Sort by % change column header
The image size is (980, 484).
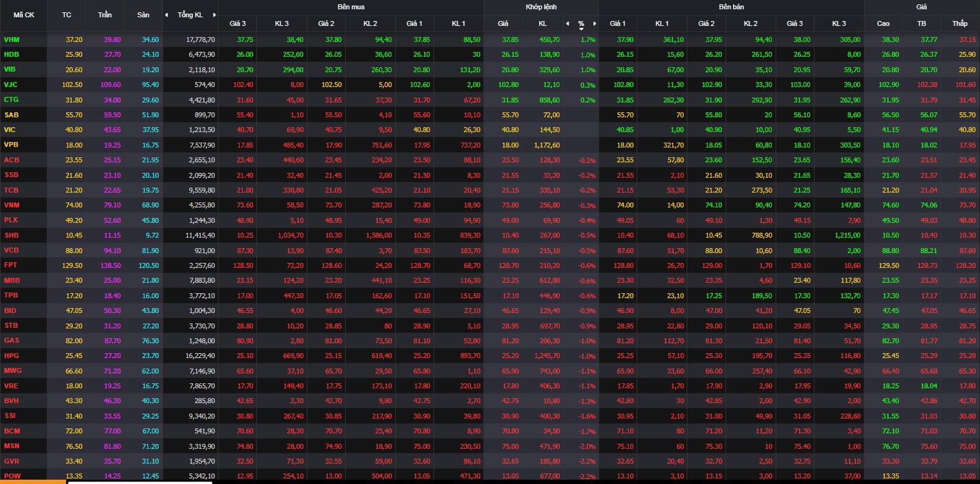581,24
